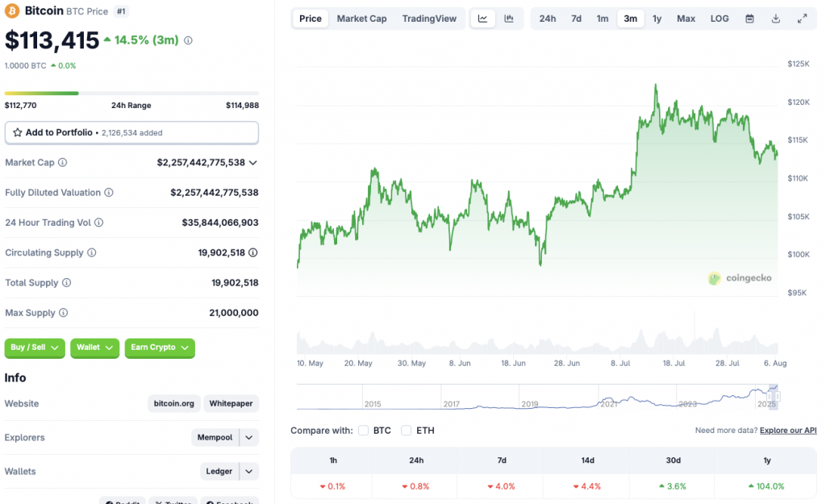Click the 24h Range progress bar
The image size is (826, 504).
coord(131,94)
